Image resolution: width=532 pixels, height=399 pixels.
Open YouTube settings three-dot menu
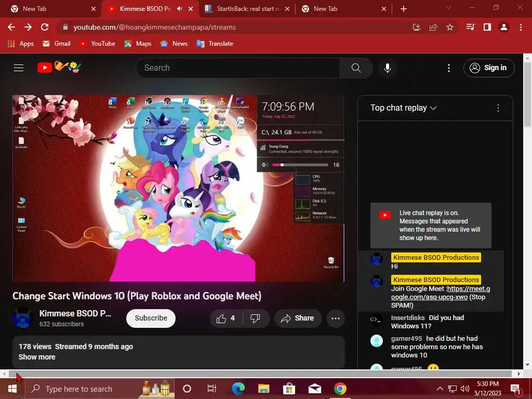(x=449, y=68)
